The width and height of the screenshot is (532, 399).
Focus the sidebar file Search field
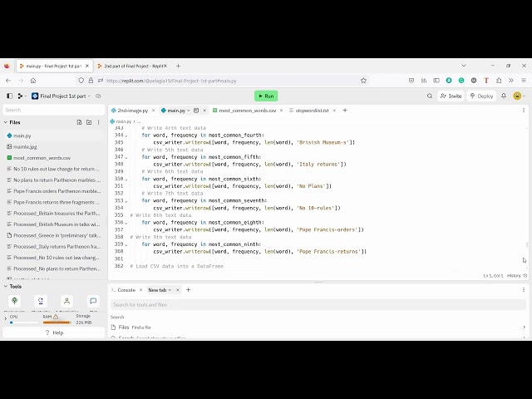tap(53, 110)
